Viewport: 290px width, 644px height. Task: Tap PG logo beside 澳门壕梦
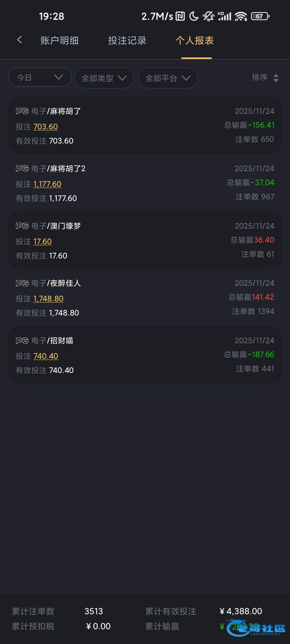[x=22, y=226]
